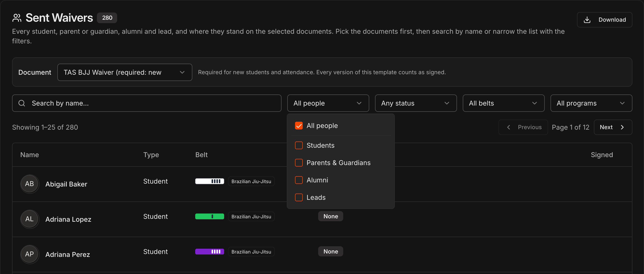Click the AL avatar for Adriana Lopez
644x274 pixels.
29,219
